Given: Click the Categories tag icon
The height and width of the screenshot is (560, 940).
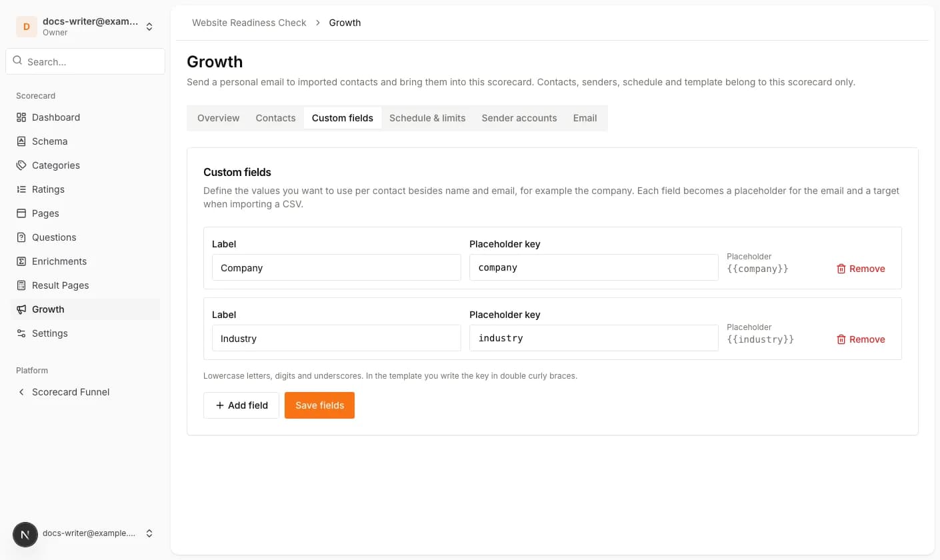Looking at the screenshot, I should pyautogui.click(x=21, y=165).
